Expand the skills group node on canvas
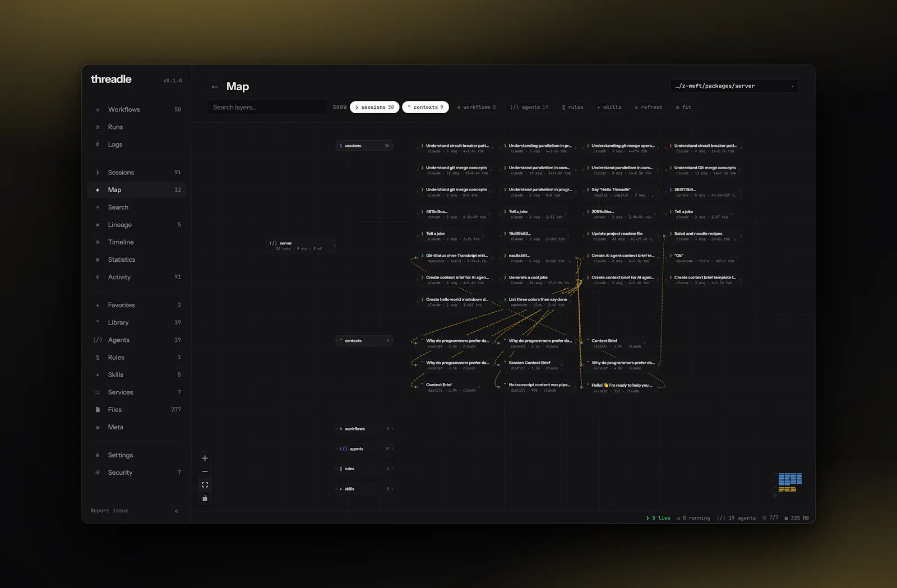The height and width of the screenshot is (588, 897). point(364,489)
